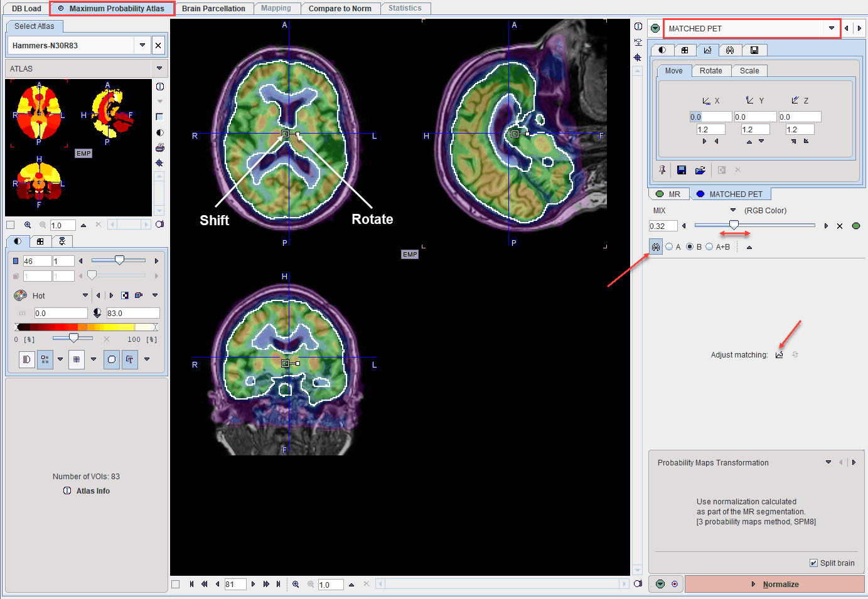Load transformation with open folder icon
Image resolution: width=868 pixels, height=599 pixels.
click(x=700, y=170)
